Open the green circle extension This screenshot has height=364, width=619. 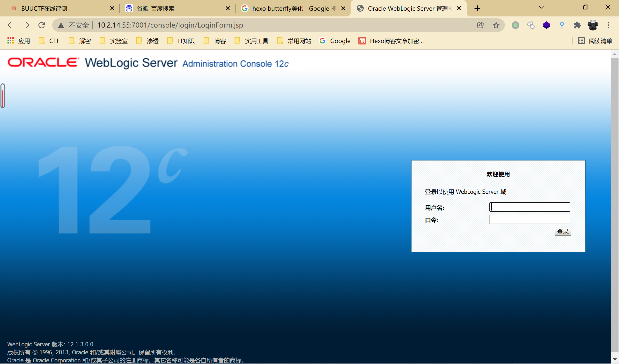coord(515,25)
